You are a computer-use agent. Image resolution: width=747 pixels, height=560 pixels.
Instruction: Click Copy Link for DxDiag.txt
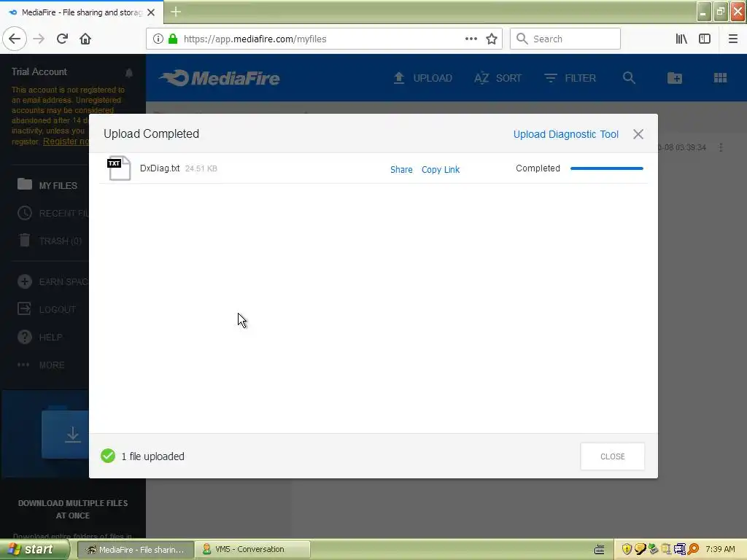coord(440,169)
